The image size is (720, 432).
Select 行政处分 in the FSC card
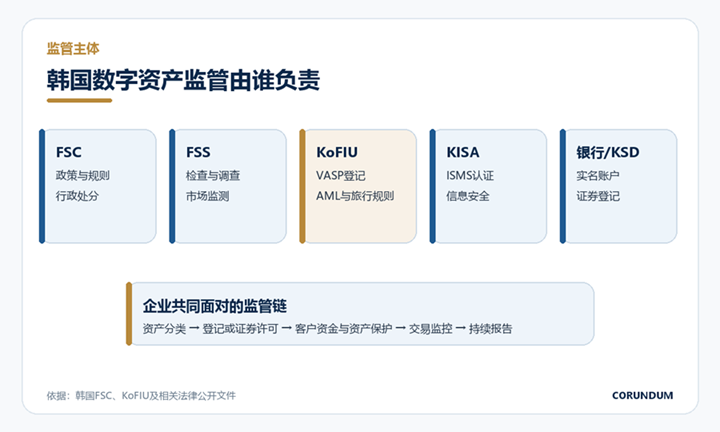click(x=77, y=196)
